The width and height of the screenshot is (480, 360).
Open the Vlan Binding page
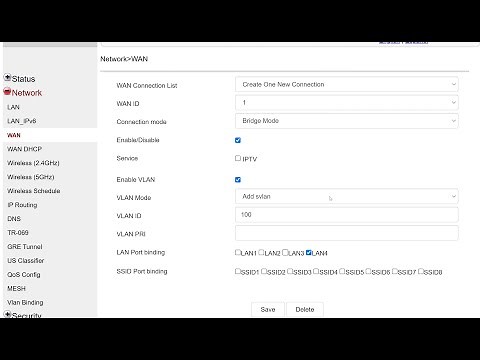pos(25,303)
